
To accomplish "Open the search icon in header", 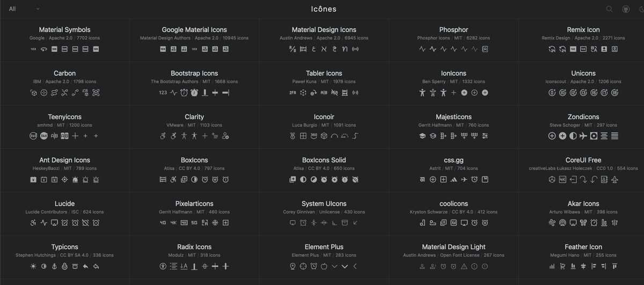I will click(609, 9).
